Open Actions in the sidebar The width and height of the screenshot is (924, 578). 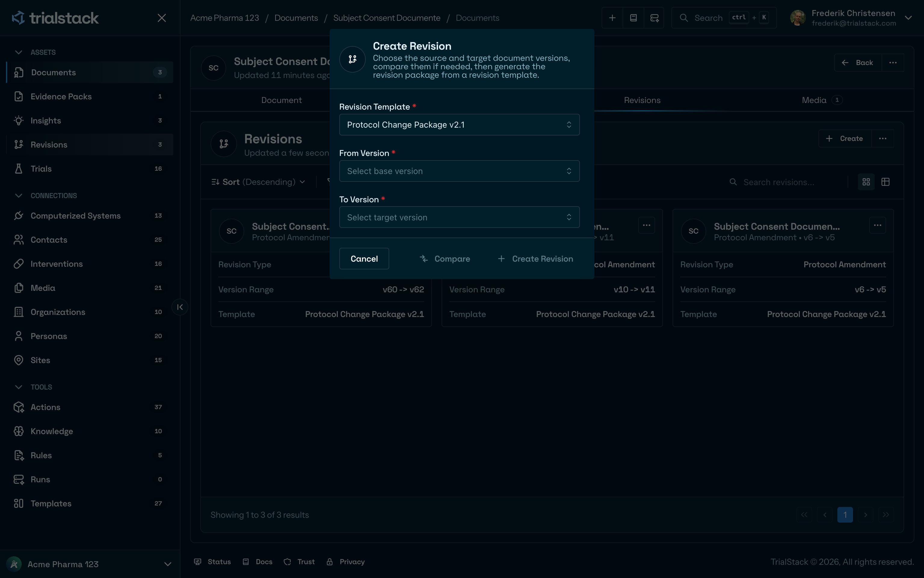90,407
